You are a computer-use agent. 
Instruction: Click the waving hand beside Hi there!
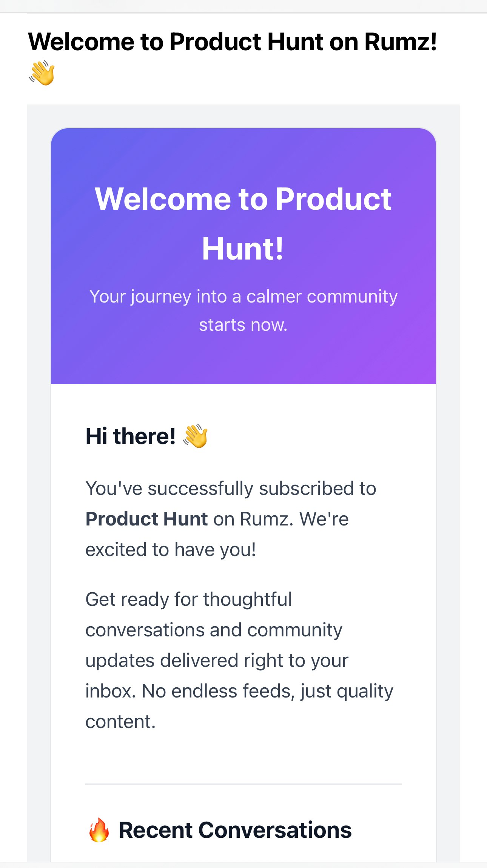pos(195,436)
